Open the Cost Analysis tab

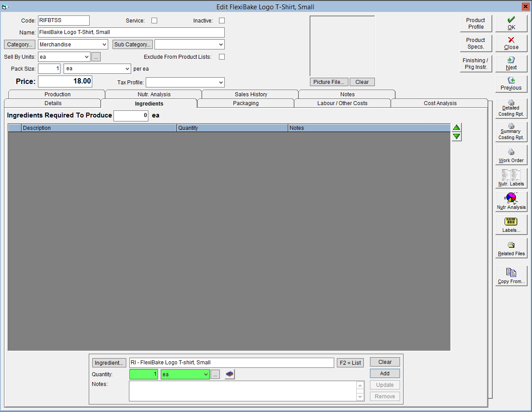point(440,103)
